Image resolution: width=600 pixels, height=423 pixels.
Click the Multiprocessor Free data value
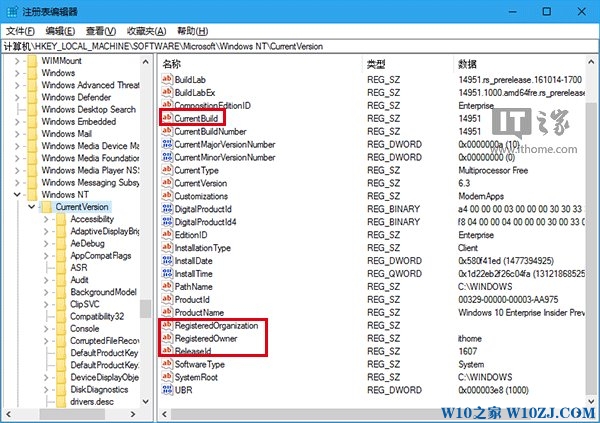pos(493,170)
